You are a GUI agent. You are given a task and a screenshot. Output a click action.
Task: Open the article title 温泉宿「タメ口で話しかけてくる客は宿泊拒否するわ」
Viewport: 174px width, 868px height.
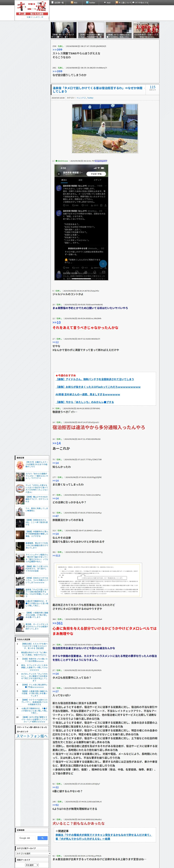(97, 90)
